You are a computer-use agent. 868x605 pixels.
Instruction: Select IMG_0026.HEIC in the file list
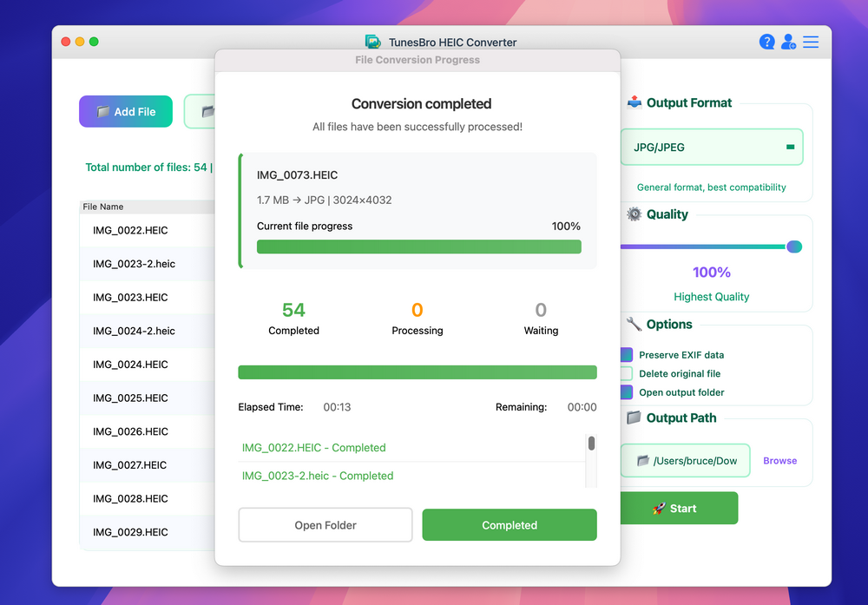click(148, 431)
